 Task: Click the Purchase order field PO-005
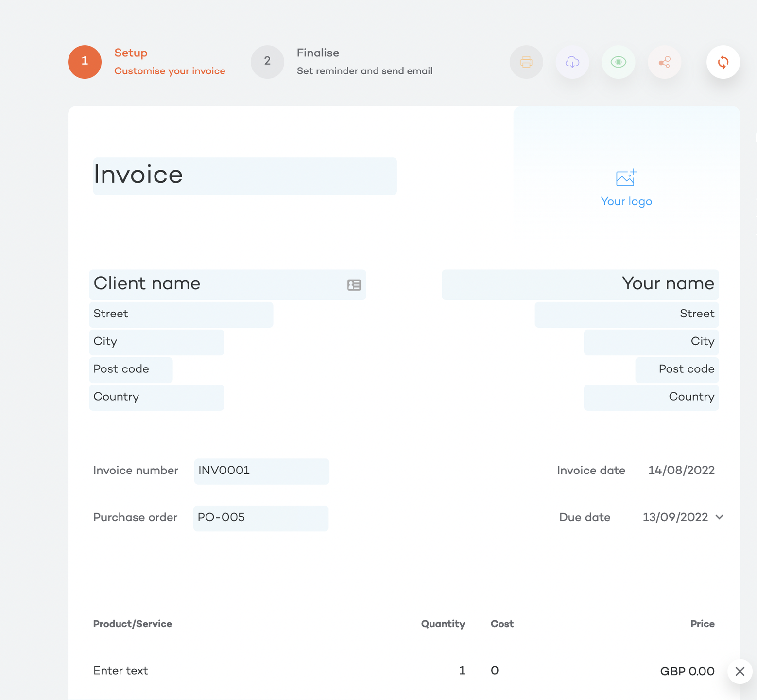pyautogui.click(x=261, y=518)
